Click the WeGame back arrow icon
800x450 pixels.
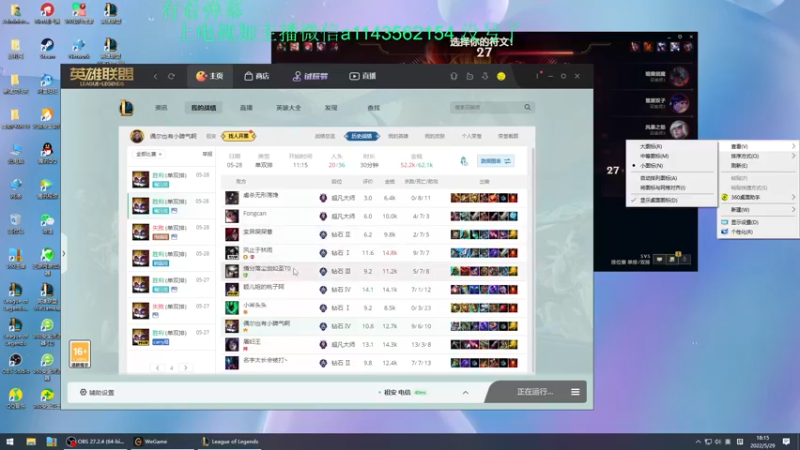(x=156, y=76)
